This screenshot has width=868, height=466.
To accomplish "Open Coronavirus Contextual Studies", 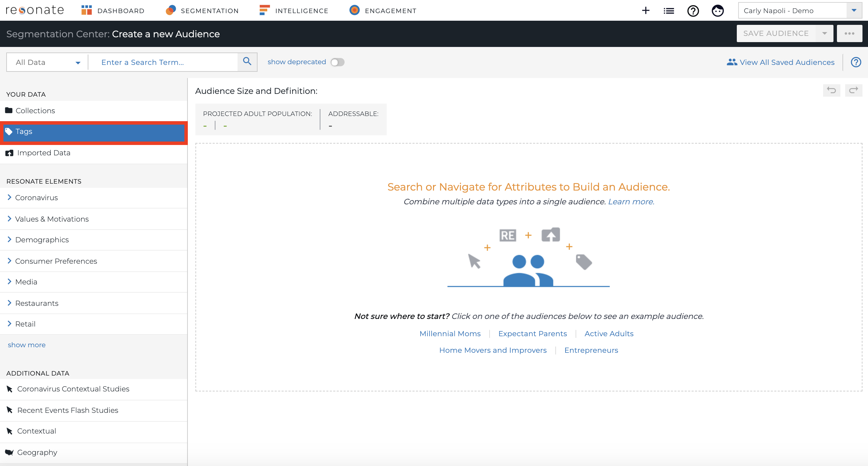I will pyautogui.click(x=94, y=389).
